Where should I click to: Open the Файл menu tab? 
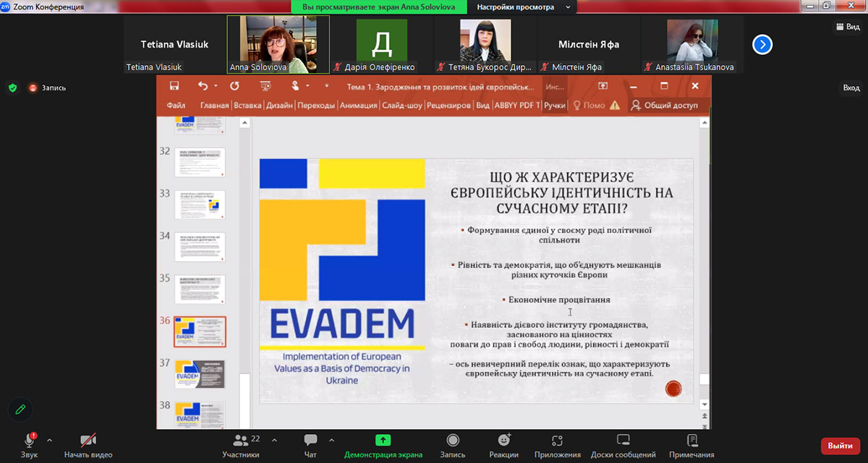[176, 105]
